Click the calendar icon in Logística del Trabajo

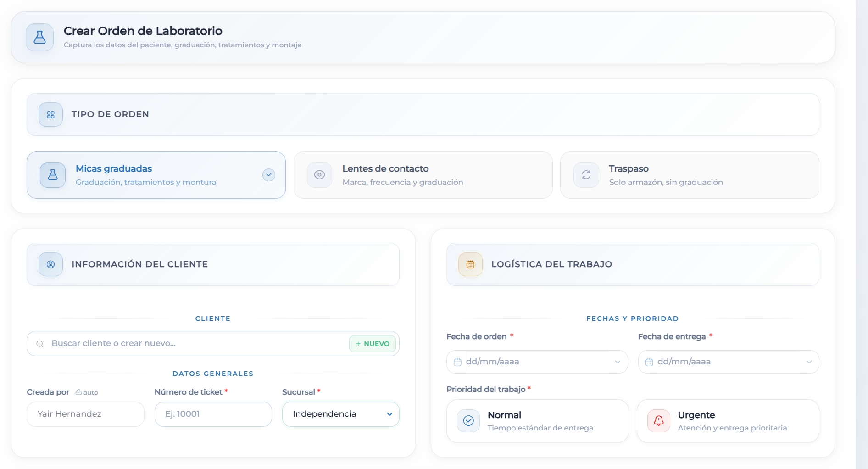[x=470, y=264]
